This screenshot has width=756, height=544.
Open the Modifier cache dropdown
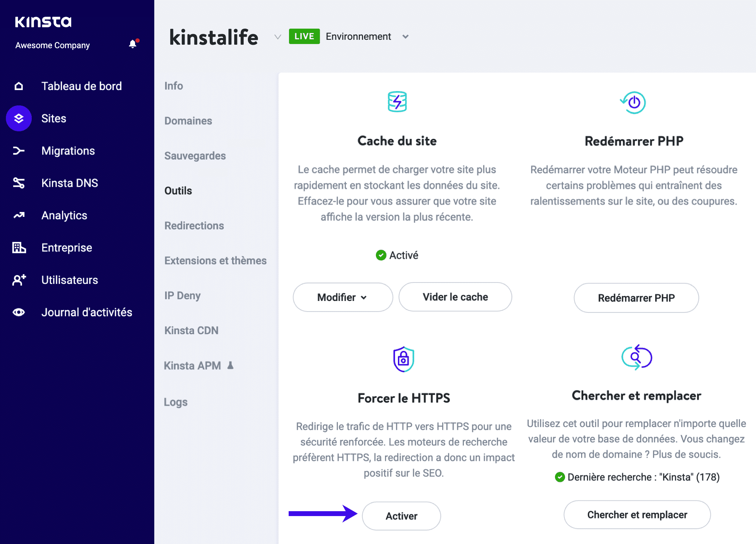click(x=342, y=297)
